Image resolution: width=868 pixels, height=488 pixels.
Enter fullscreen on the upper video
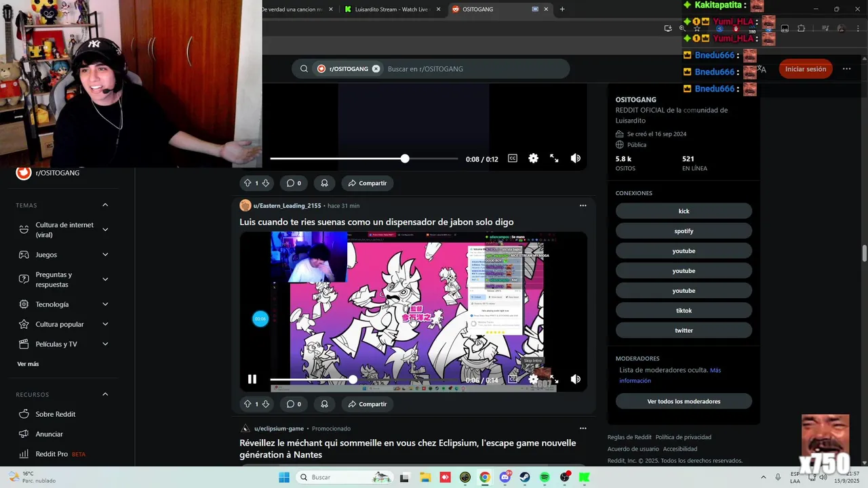(x=554, y=159)
